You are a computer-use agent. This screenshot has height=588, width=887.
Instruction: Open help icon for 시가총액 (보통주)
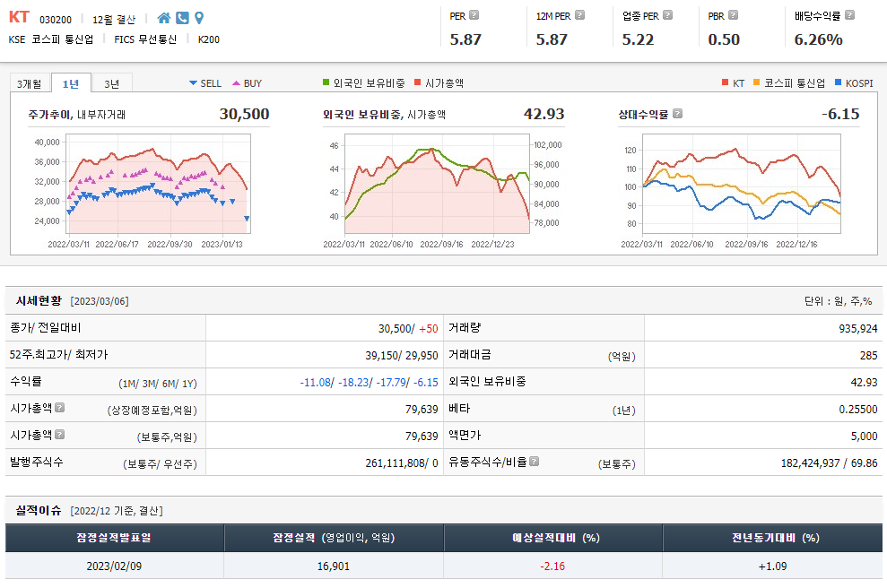pyautogui.click(x=60, y=434)
